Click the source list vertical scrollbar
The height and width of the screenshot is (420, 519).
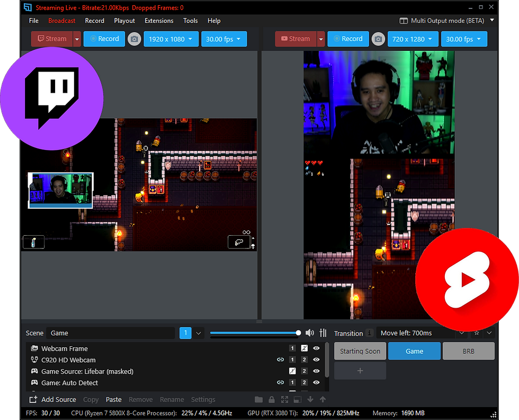pyautogui.click(x=327, y=360)
